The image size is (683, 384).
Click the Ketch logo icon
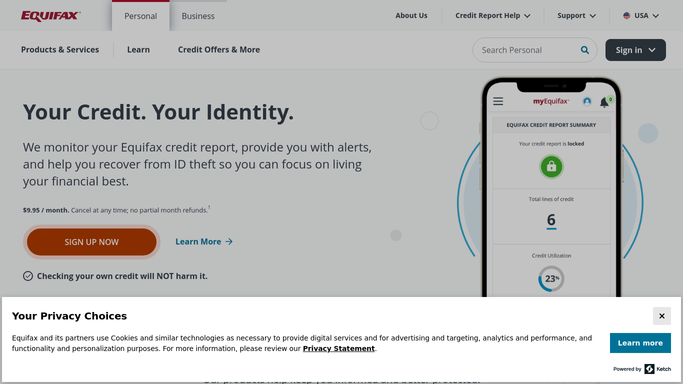pyautogui.click(x=649, y=369)
